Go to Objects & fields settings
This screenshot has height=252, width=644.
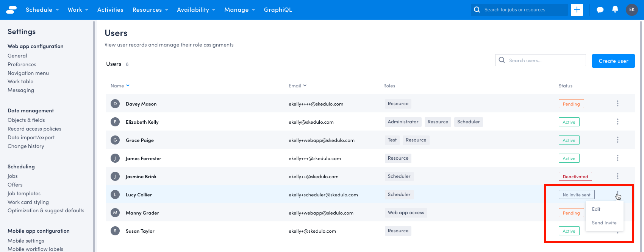(26, 120)
